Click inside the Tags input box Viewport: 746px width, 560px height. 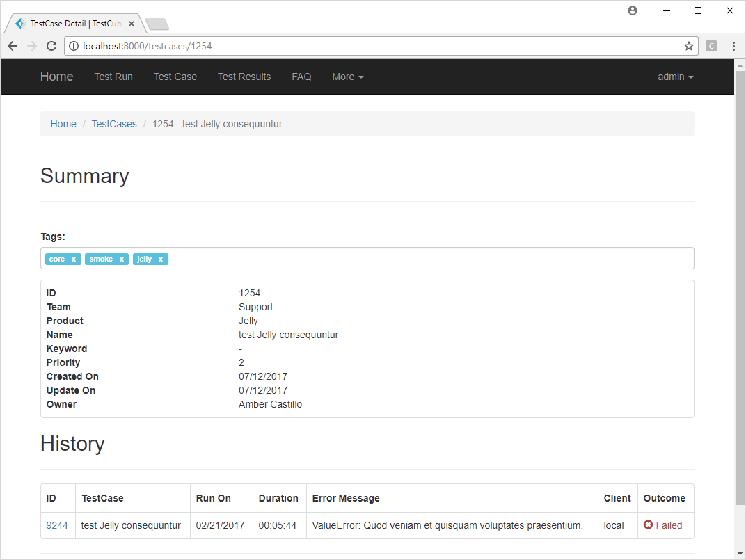coord(367,258)
